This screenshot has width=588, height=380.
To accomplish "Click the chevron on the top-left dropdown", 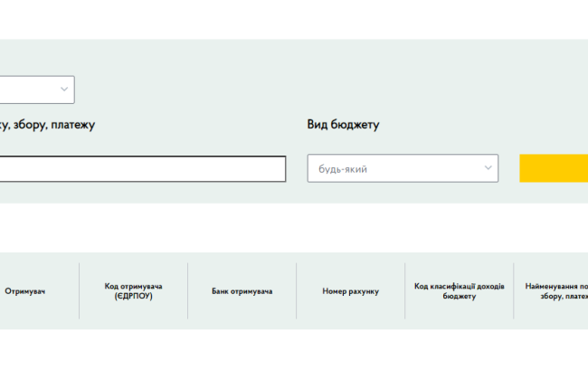I will tap(64, 89).
